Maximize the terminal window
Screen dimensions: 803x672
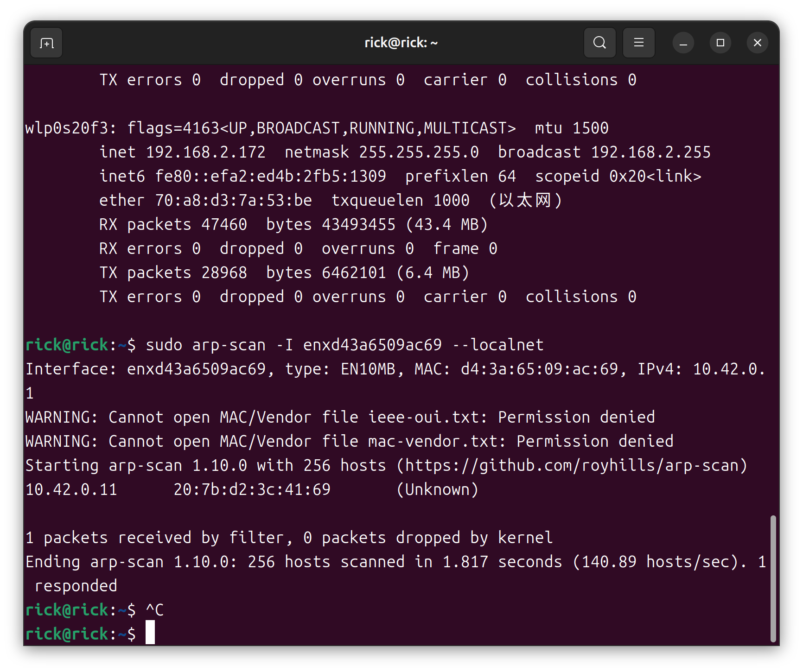click(720, 43)
